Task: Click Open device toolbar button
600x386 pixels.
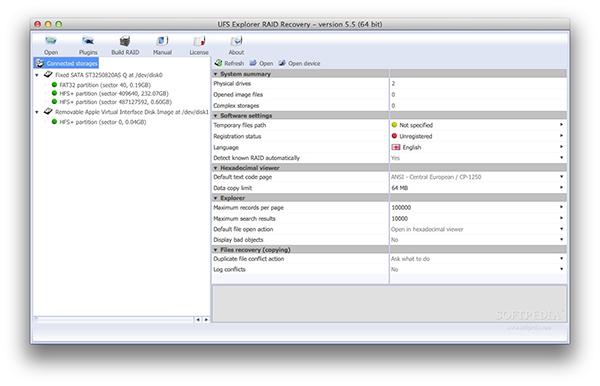Action: 300,63
